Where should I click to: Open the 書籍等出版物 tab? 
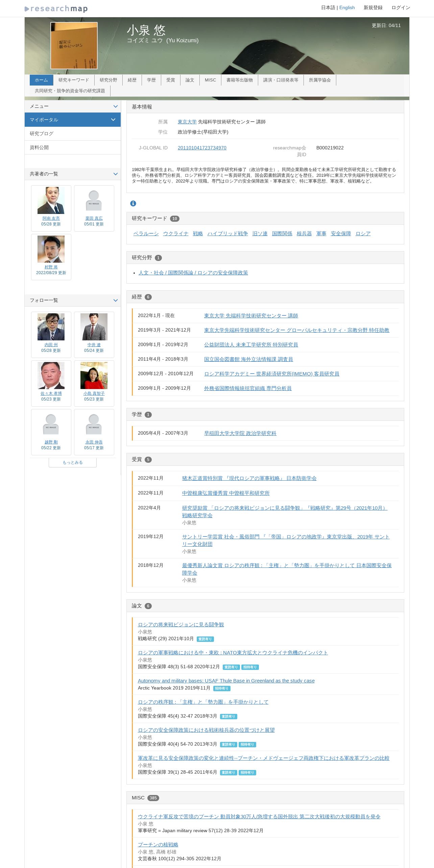click(x=240, y=80)
